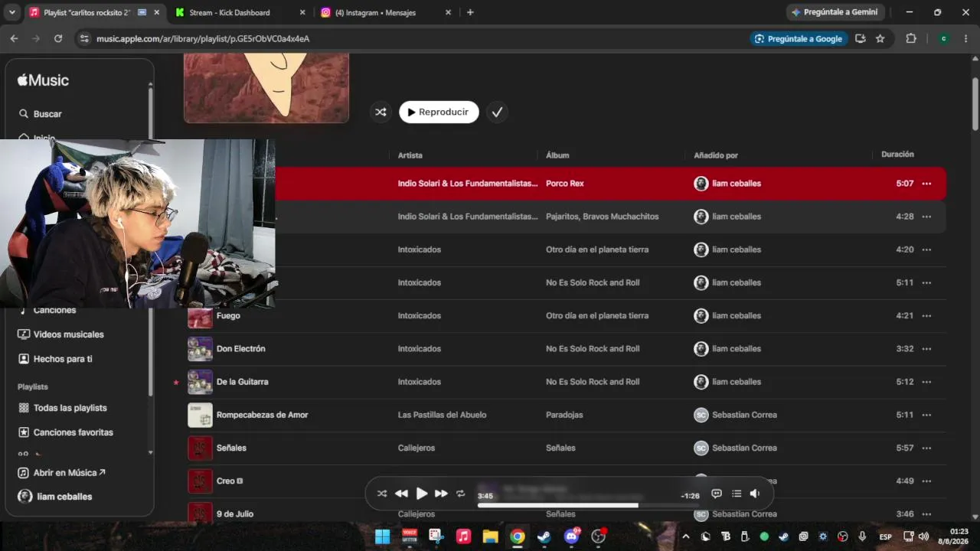Bookmark this page with the star icon

point(880,38)
